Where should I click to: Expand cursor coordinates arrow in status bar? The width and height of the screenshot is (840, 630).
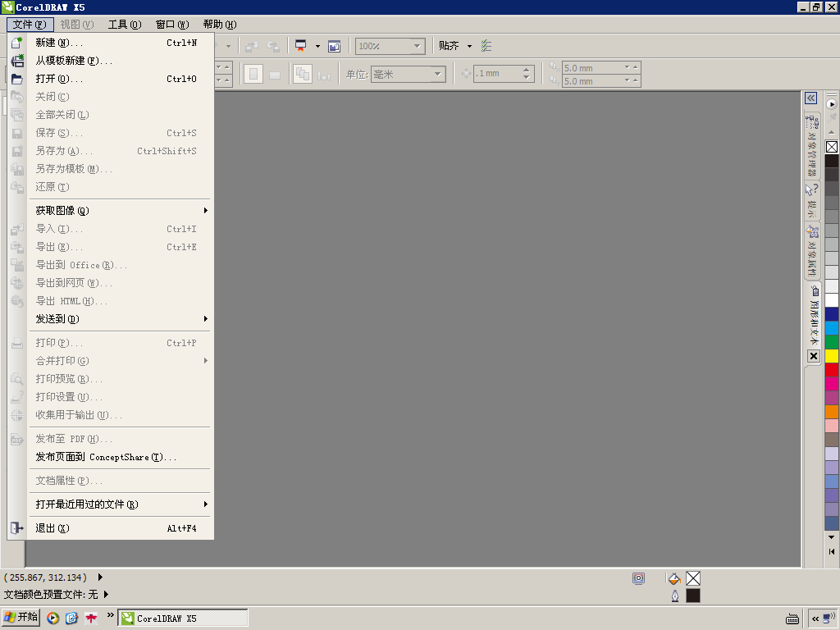coord(100,577)
